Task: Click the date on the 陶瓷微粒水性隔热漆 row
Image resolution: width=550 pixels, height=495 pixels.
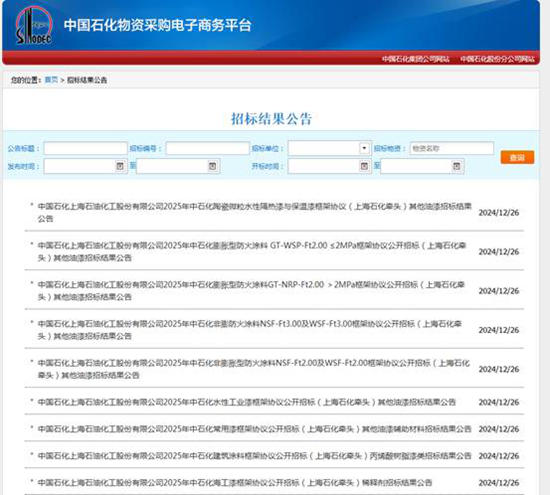Action: (x=498, y=213)
